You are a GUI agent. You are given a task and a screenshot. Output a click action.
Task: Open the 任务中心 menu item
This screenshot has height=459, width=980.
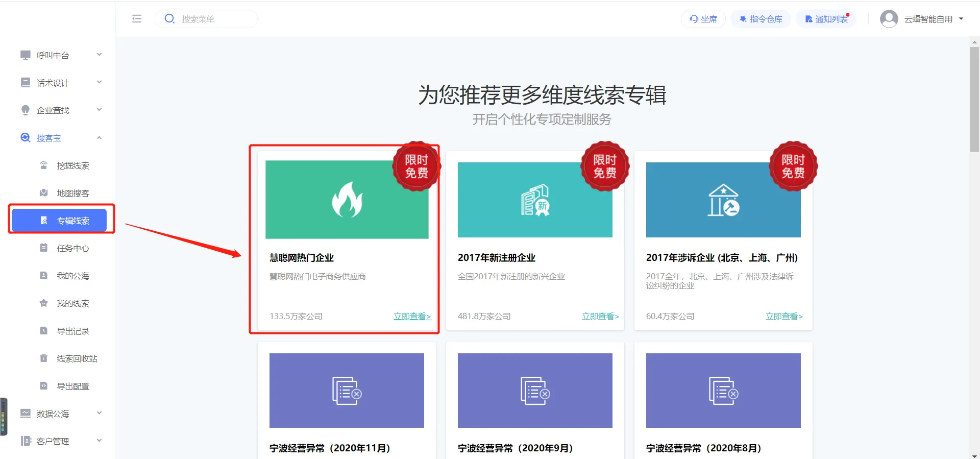(73, 248)
